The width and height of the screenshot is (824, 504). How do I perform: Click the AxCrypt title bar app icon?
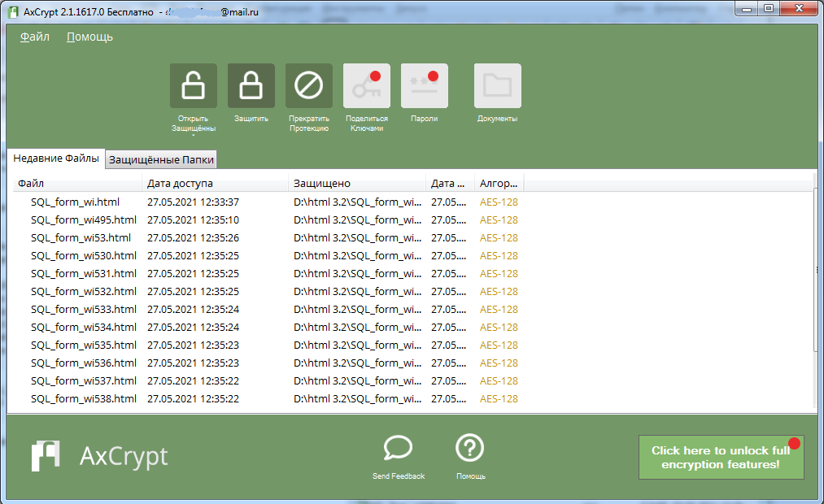point(14,11)
